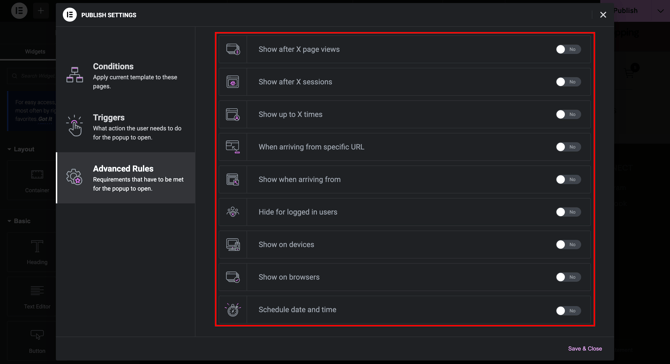Click the 'When arriving from specific URL' icon

[x=233, y=147]
